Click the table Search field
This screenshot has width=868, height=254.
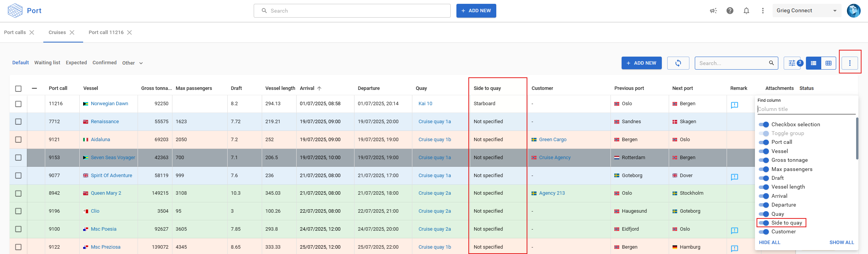pyautogui.click(x=736, y=63)
